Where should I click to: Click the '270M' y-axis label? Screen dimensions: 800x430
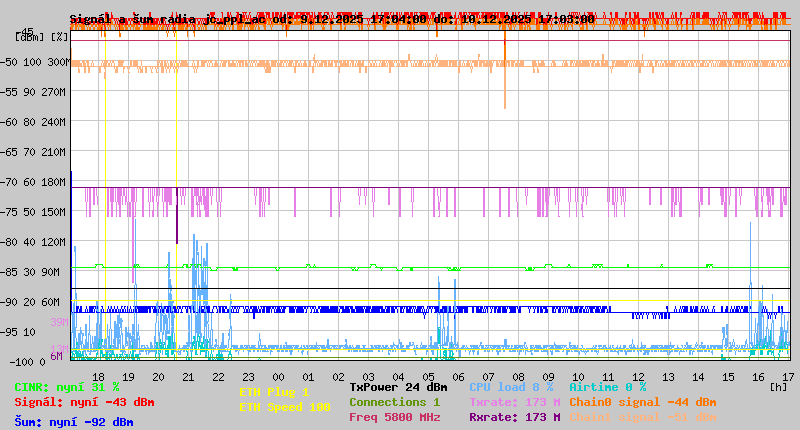[57, 92]
